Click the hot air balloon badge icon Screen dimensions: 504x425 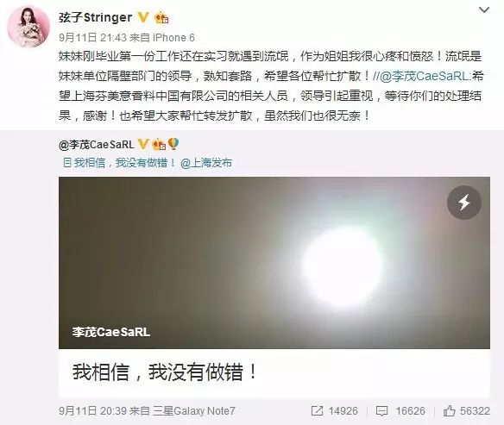(173, 144)
